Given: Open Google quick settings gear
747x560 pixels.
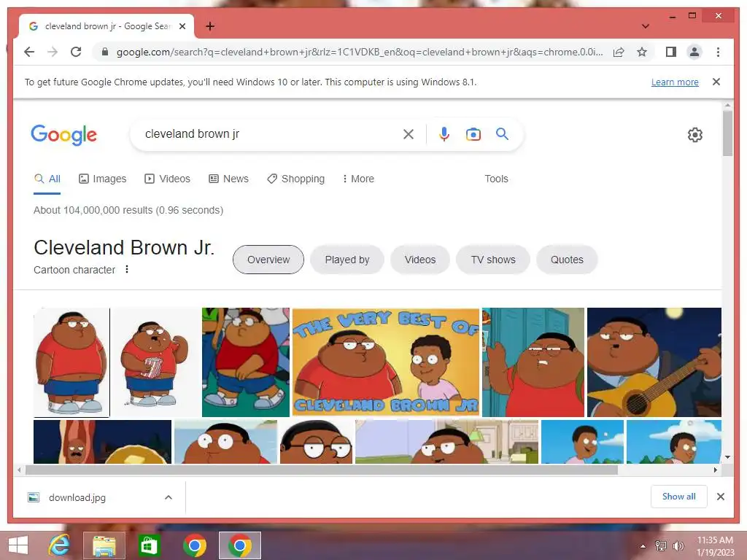Looking at the screenshot, I should point(695,135).
